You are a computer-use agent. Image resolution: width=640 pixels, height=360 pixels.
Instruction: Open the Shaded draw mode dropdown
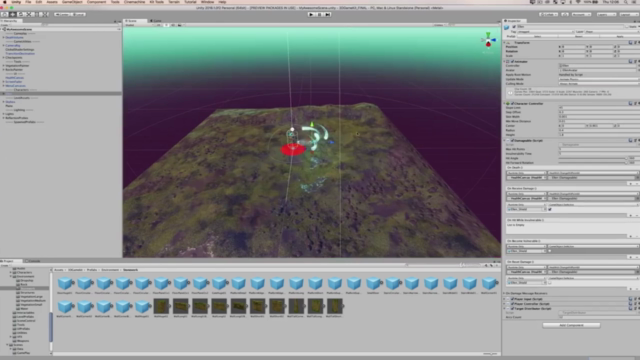(x=139, y=25)
